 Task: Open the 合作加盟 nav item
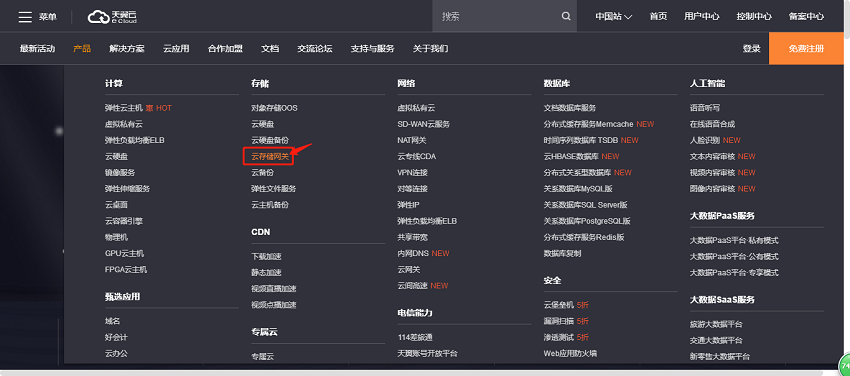point(225,49)
